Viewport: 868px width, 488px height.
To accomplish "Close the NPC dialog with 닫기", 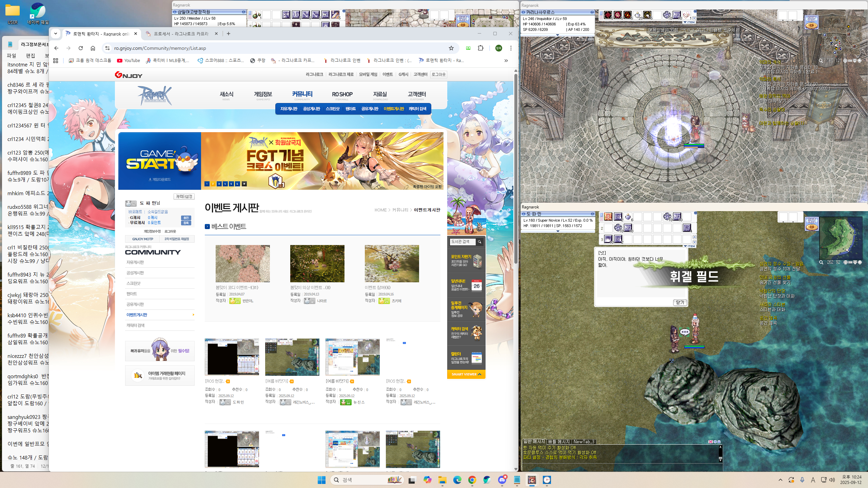I will (x=680, y=302).
